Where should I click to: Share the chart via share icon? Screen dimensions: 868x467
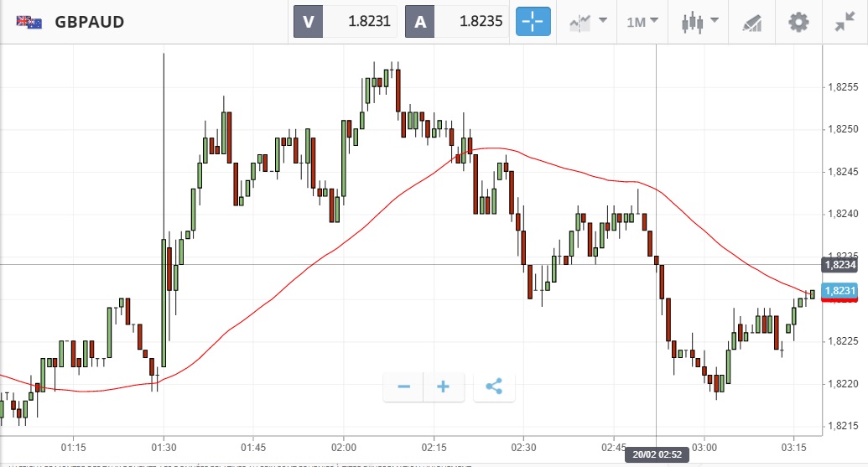494,387
